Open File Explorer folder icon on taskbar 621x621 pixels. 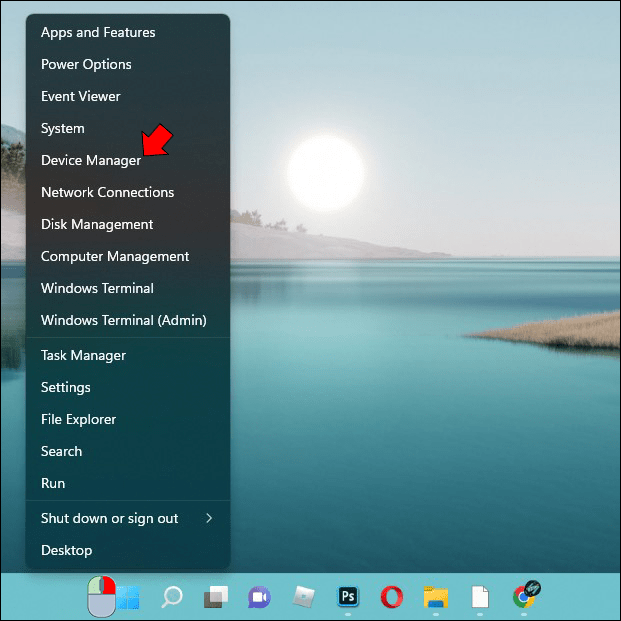[x=436, y=597]
